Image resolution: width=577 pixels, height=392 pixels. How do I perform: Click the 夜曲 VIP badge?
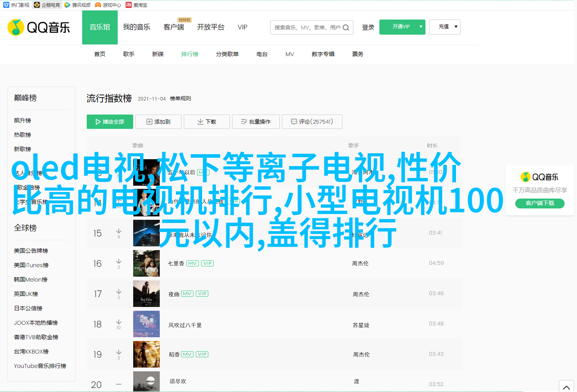[202, 294]
